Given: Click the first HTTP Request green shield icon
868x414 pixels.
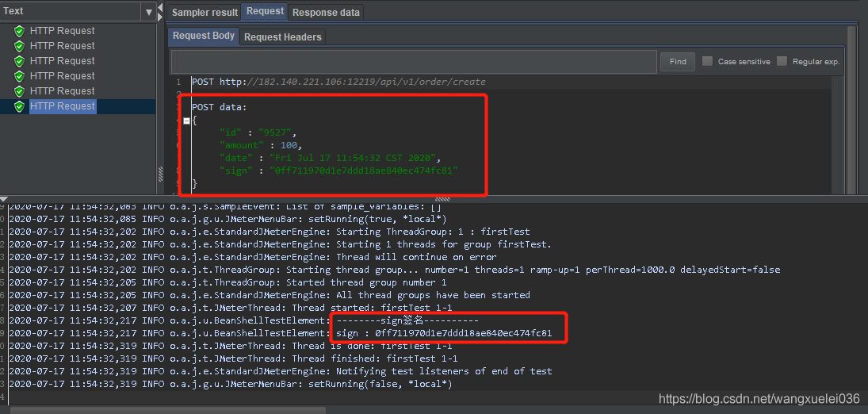Looking at the screenshot, I should coord(20,31).
